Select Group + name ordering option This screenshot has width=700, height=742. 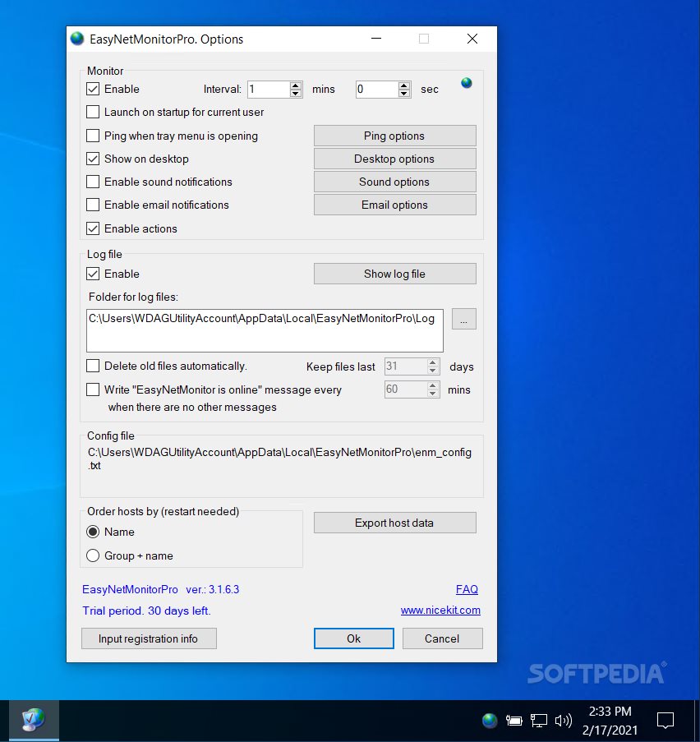click(93, 555)
